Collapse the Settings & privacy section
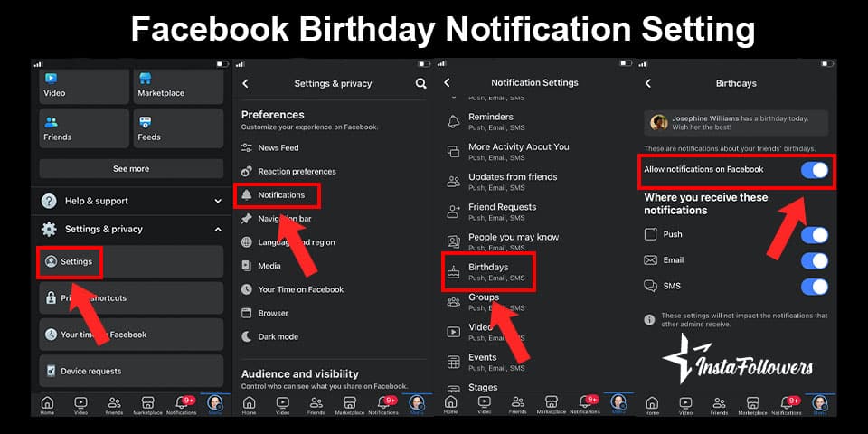 coord(218,229)
